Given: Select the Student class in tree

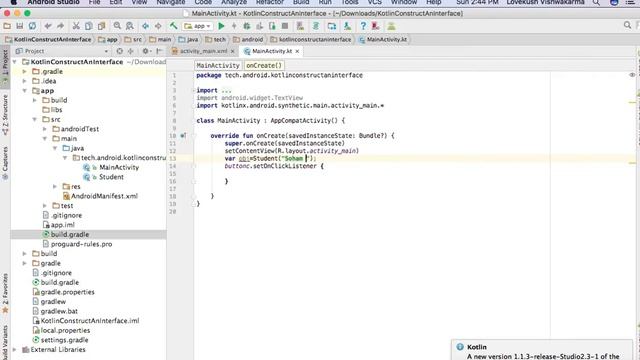Looking at the screenshot, I should tap(104, 177).
